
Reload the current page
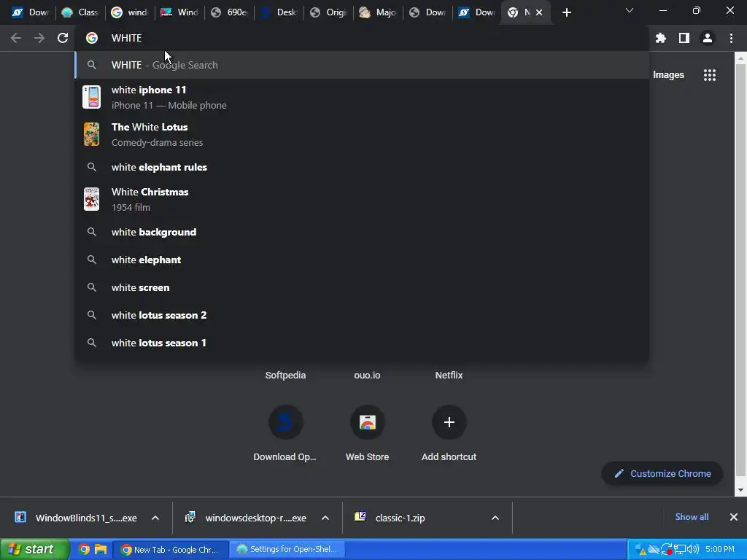pyautogui.click(x=63, y=38)
